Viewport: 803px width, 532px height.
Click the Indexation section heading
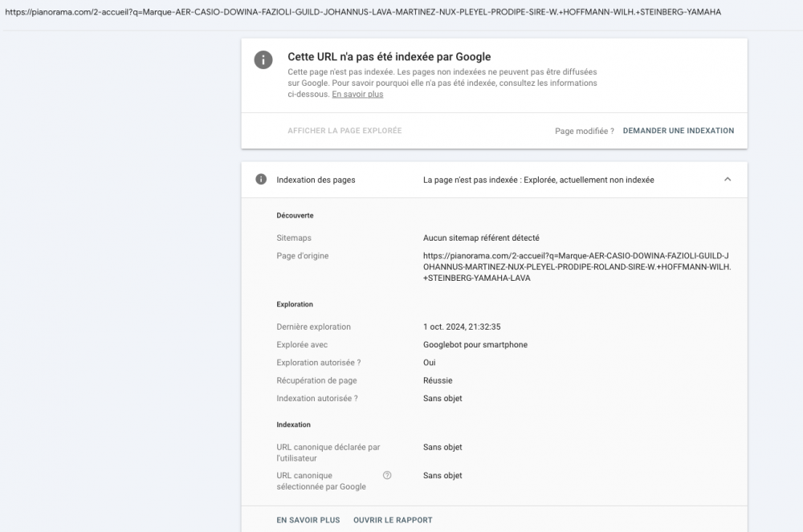pyautogui.click(x=293, y=424)
